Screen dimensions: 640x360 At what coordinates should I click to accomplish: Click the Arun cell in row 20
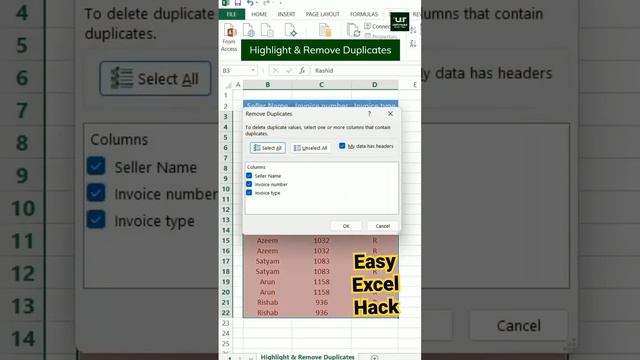tap(267, 292)
